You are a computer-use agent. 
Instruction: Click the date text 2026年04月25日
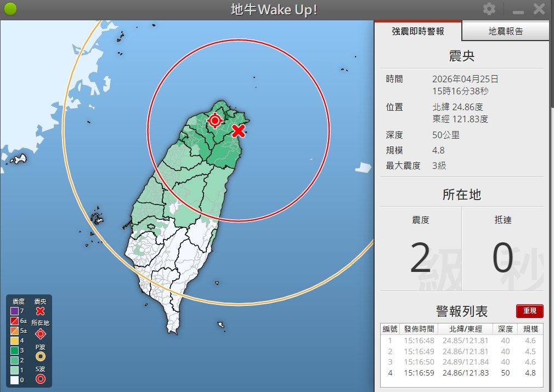pyautogui.click(x=465, y=79)
